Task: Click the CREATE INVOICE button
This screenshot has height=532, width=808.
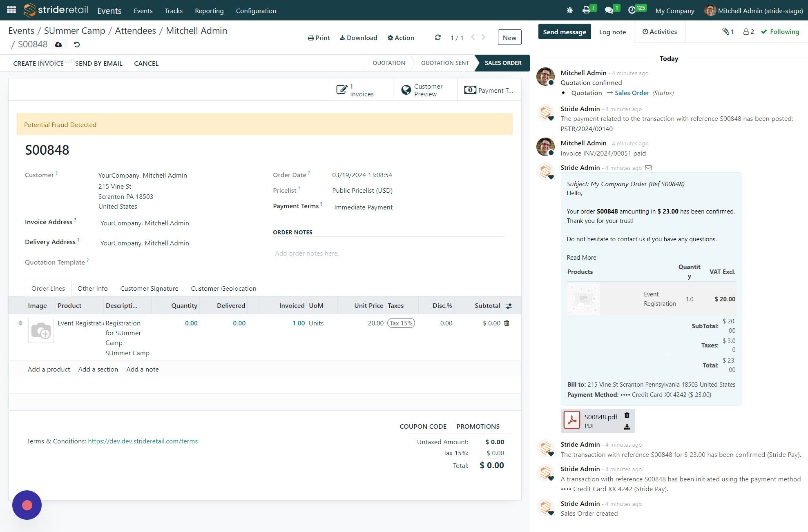Action: 38,63
